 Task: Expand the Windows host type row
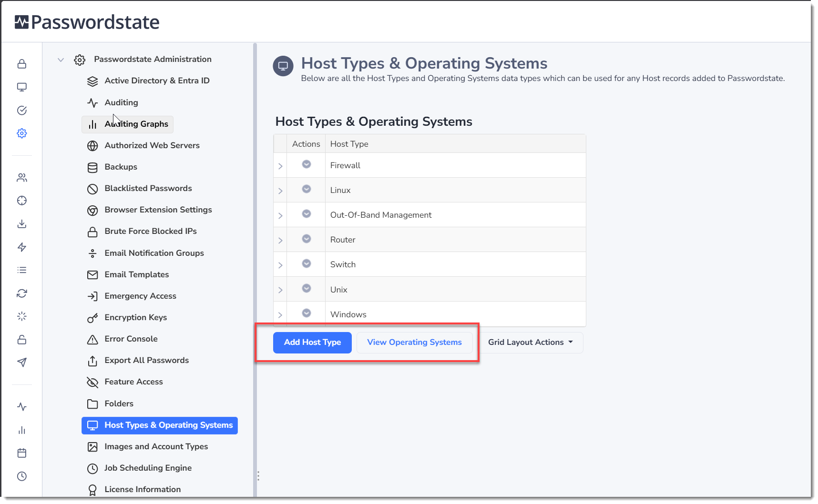pyautogui.click(x=280, y=314)
